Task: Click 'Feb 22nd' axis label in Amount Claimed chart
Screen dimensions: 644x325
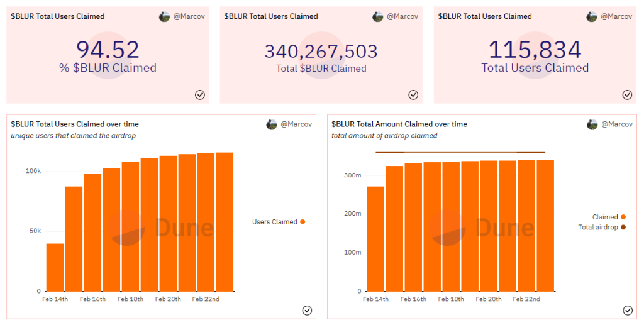Action: point(526,299)
